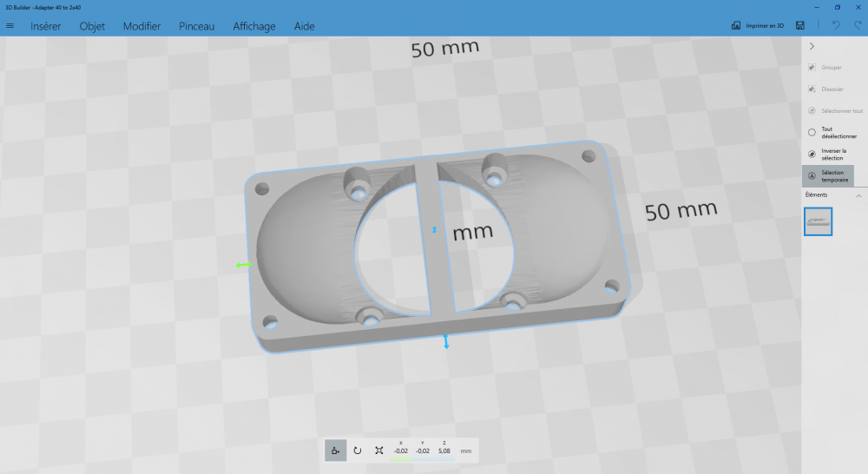
Task: Click the X position field
Action: coord(401,450)
